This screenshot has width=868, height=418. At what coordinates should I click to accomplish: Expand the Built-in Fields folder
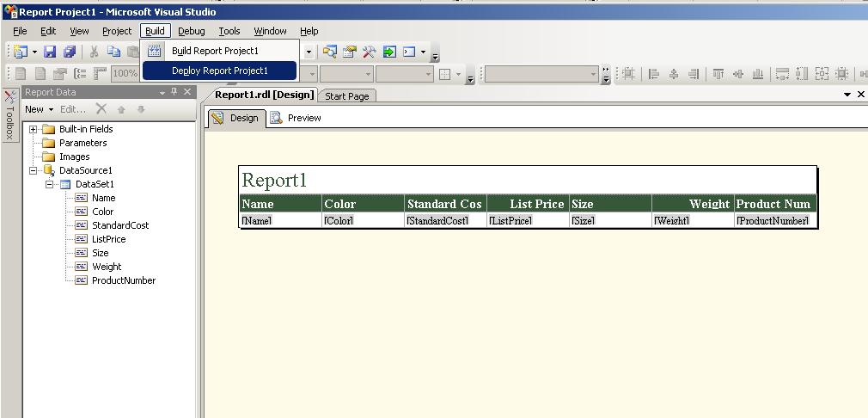pyautogui.click(x=34, y=129)
